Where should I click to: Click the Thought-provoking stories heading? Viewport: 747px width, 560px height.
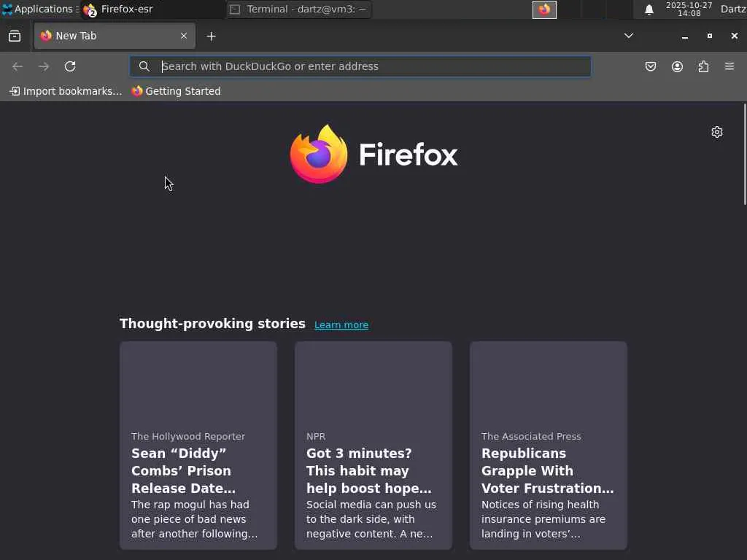212,324
